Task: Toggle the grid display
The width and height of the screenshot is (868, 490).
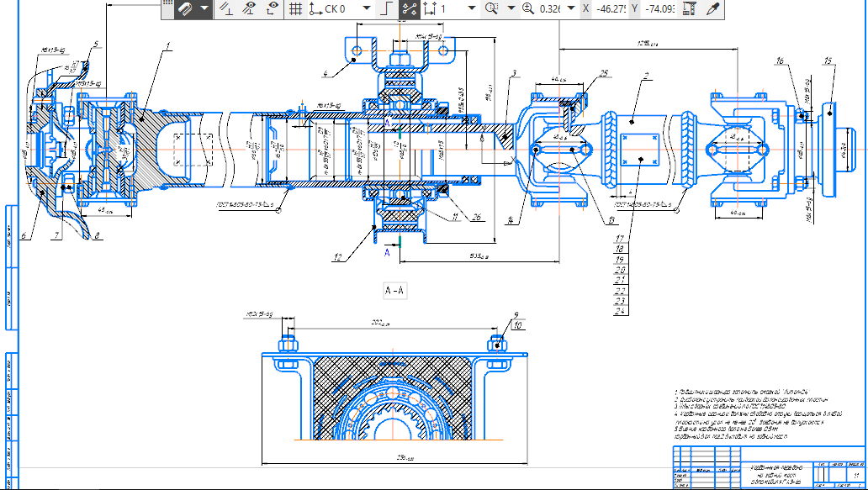Action: pyautogui.click(x=295, y=9)
